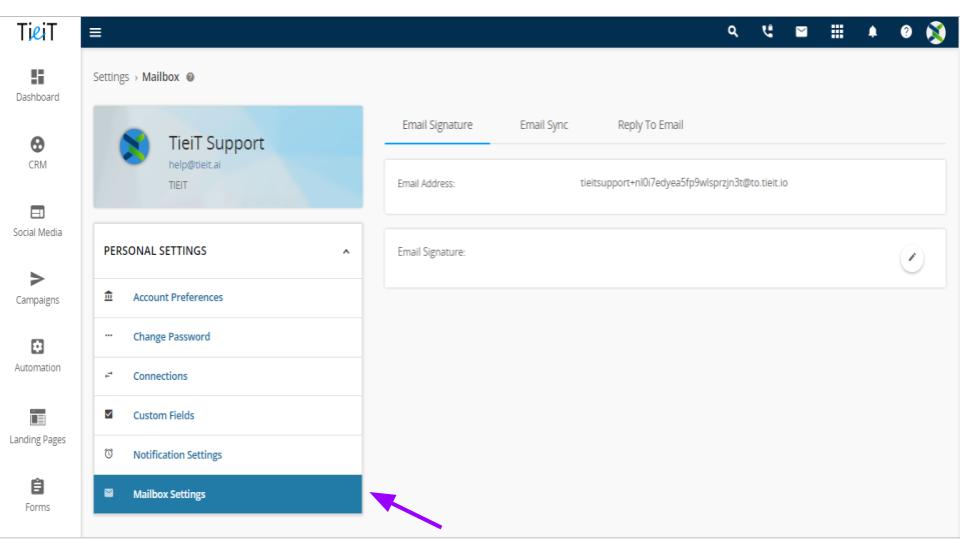This screenshot has width=960, height=540.
Task: Switch to the Email Sync tab
Action: click(x=544, y=125)
